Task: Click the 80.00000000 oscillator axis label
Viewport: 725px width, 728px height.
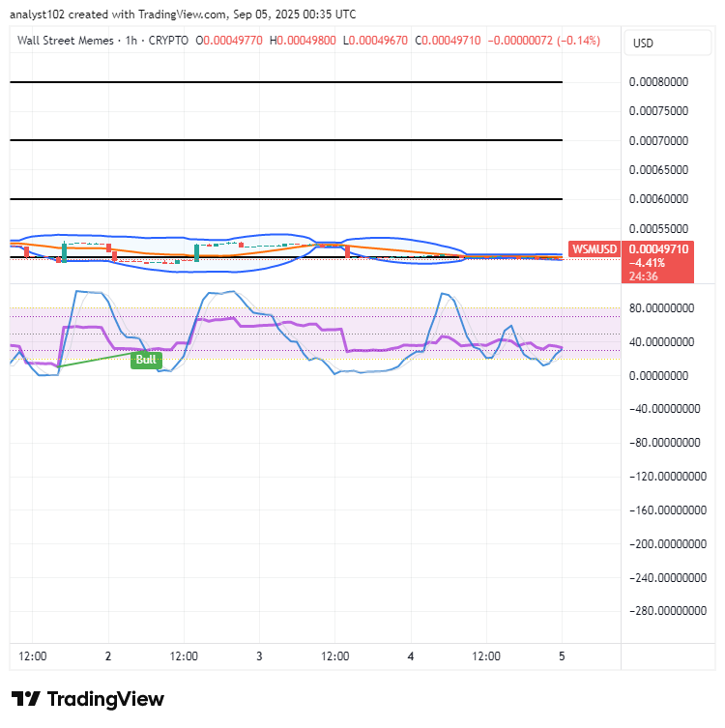Action: (x=661, y=308)
